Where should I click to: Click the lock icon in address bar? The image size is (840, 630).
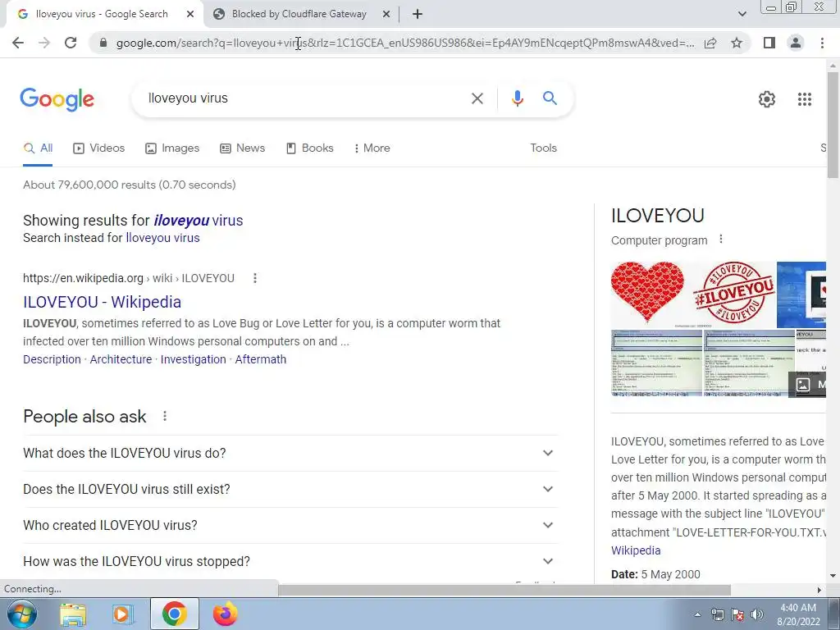click(103, 43)
